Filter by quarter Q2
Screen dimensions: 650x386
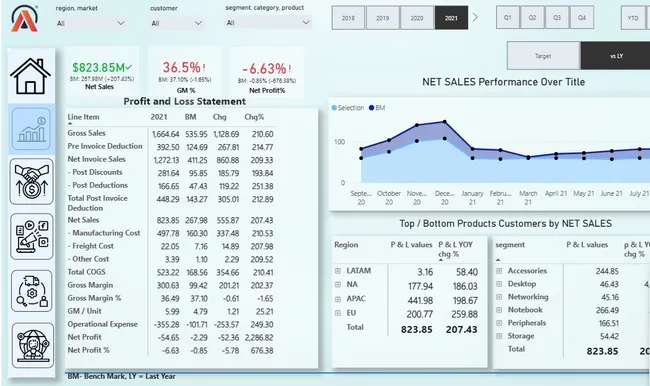(x=532, y=17)
